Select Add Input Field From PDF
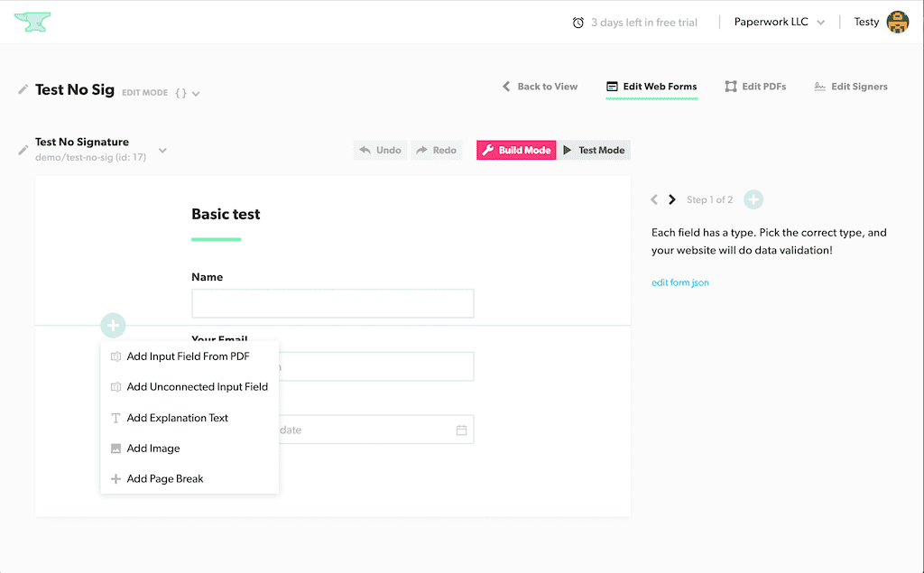The image size is (924, 573). pyautogui.click(x=188, y=356)
